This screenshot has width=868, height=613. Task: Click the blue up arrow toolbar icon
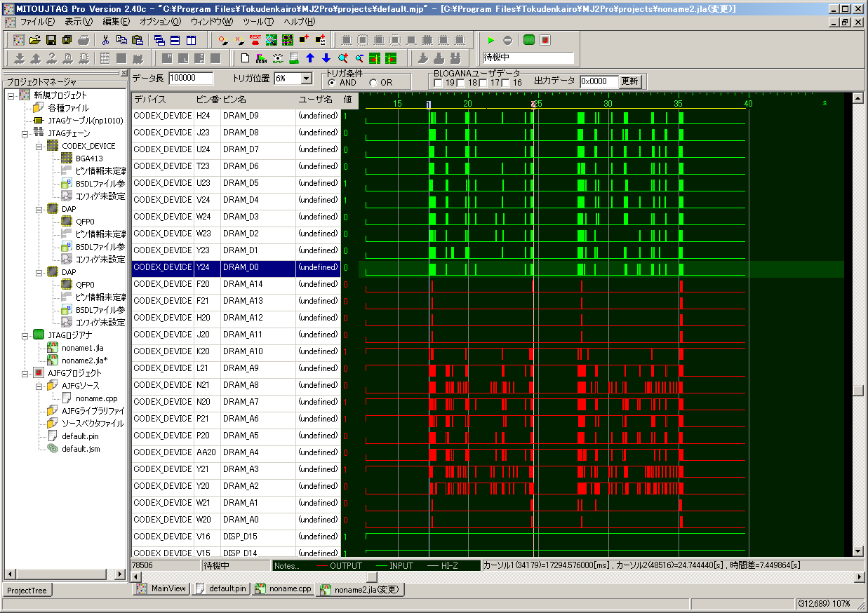[310, 58]
